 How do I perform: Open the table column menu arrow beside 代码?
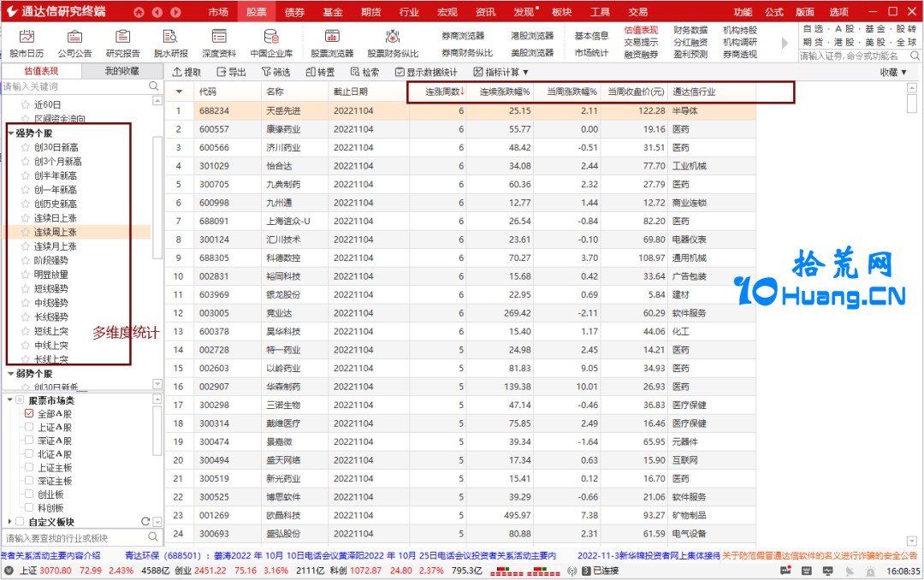[x=179, y=92]
